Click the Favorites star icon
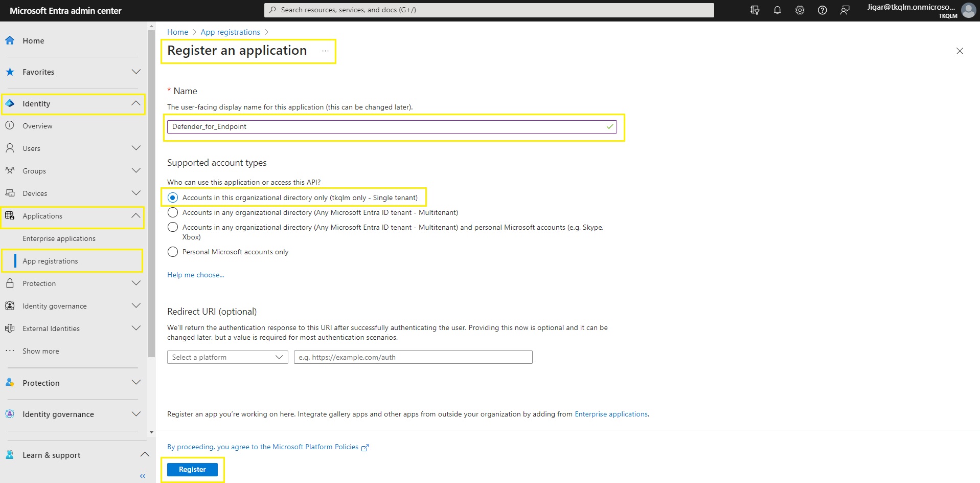The image size is (980, 483). point(10,72)
